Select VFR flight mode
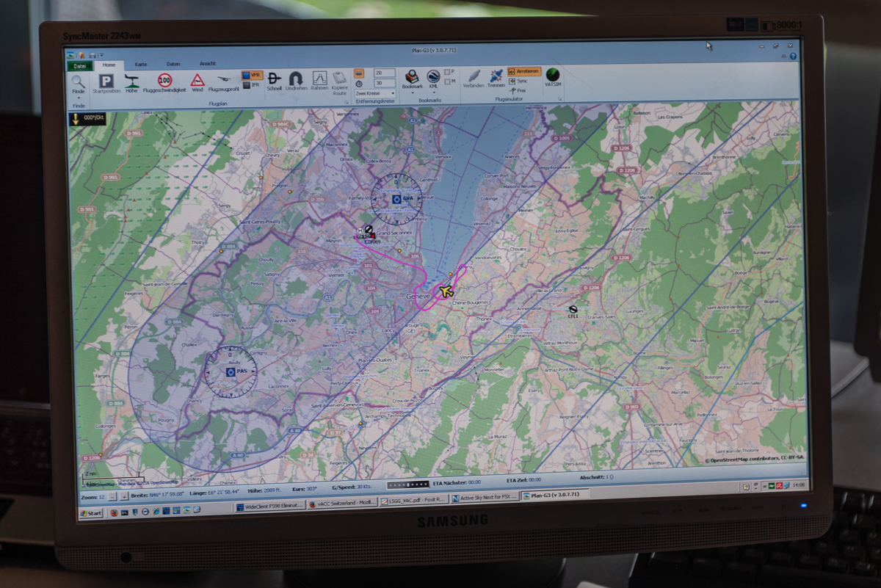This screenshot has height=588, width=881. click(251, 75)
